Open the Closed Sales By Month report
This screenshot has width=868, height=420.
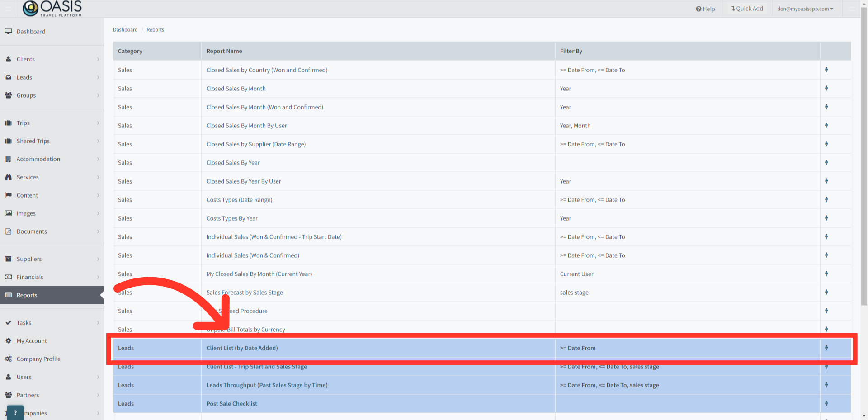click(236, 88)
